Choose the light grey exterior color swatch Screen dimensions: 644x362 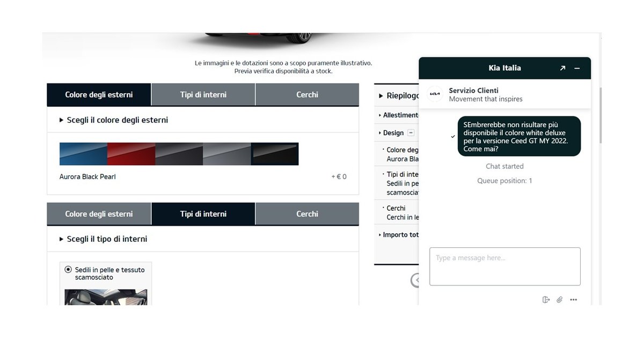[x=227, y=154]
